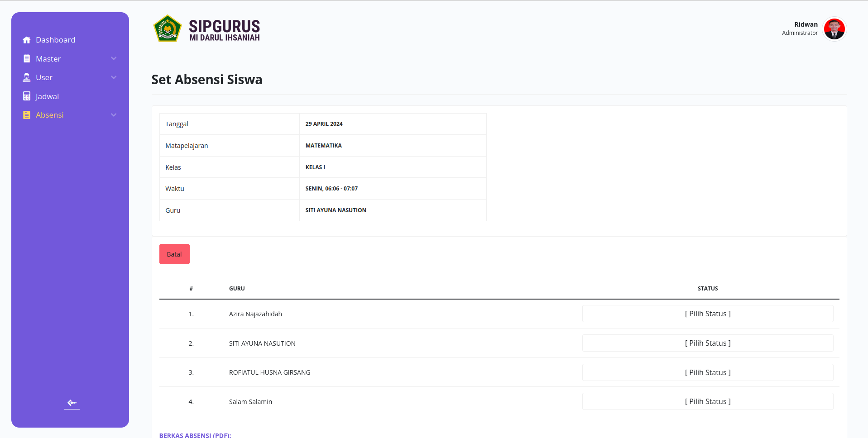The image size is (868, 438).
Task: Open status dropdown for Salam Salamin
Action: tap(708, 401)
